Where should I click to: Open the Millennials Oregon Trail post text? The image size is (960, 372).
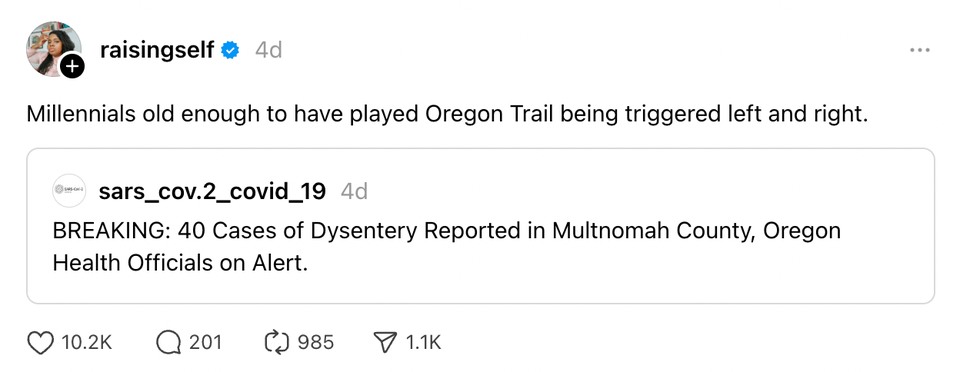(447, 114)
